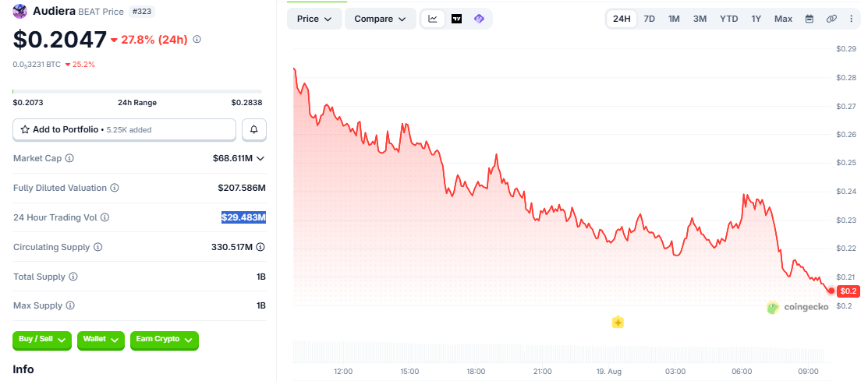The width and height of the screenshot is (868, 381).
Task: Click the price alert bell icon
Action: [254, 129]
